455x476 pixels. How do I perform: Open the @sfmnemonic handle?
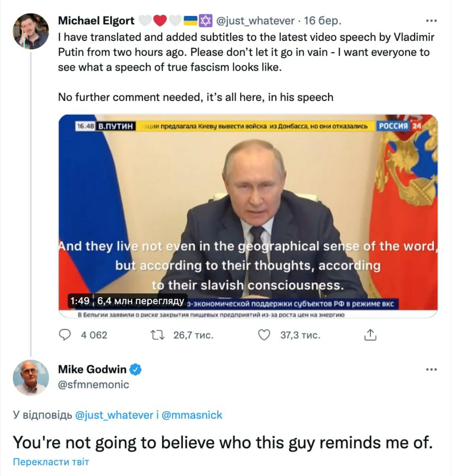[x=94, y=384]
